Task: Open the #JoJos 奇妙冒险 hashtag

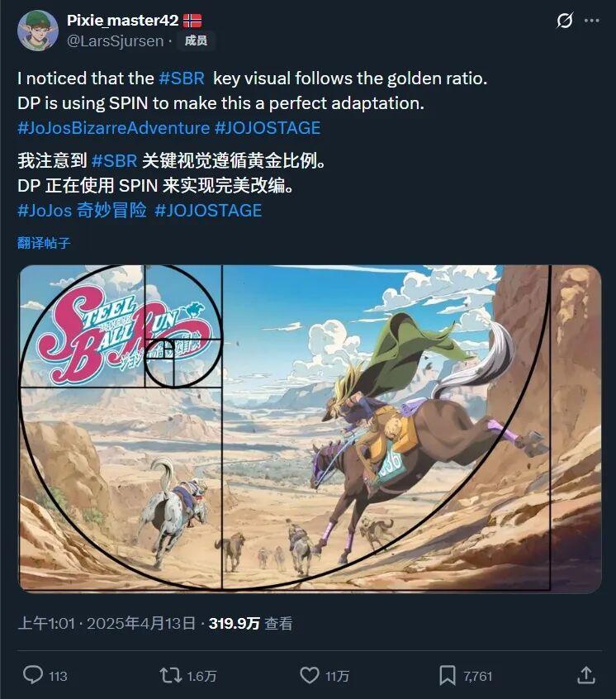Action: 82,211
